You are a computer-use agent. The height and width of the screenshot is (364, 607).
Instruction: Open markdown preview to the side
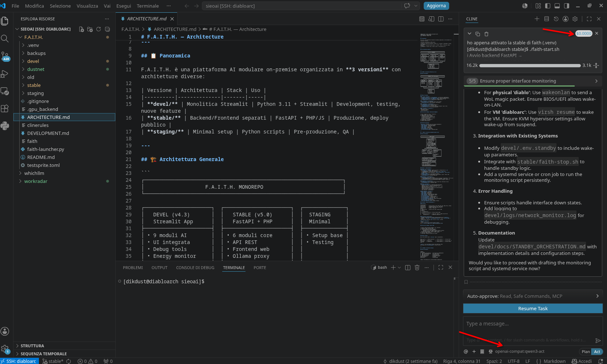431,19
